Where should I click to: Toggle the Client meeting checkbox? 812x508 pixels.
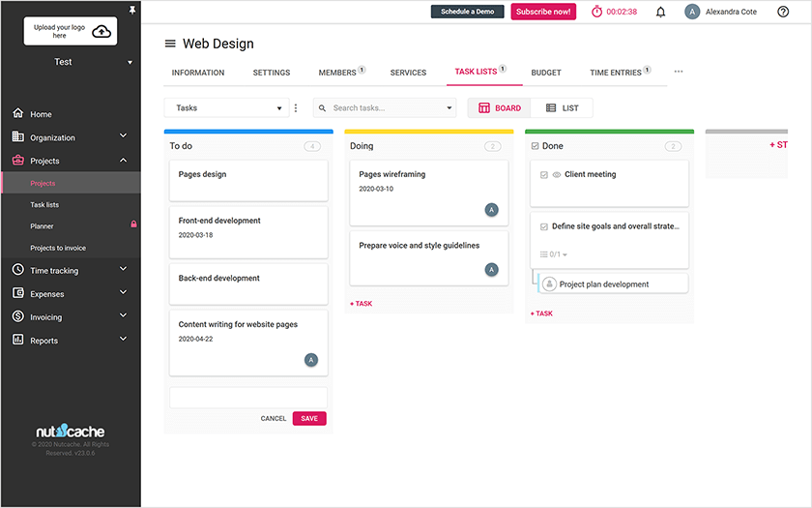[543, 175]
